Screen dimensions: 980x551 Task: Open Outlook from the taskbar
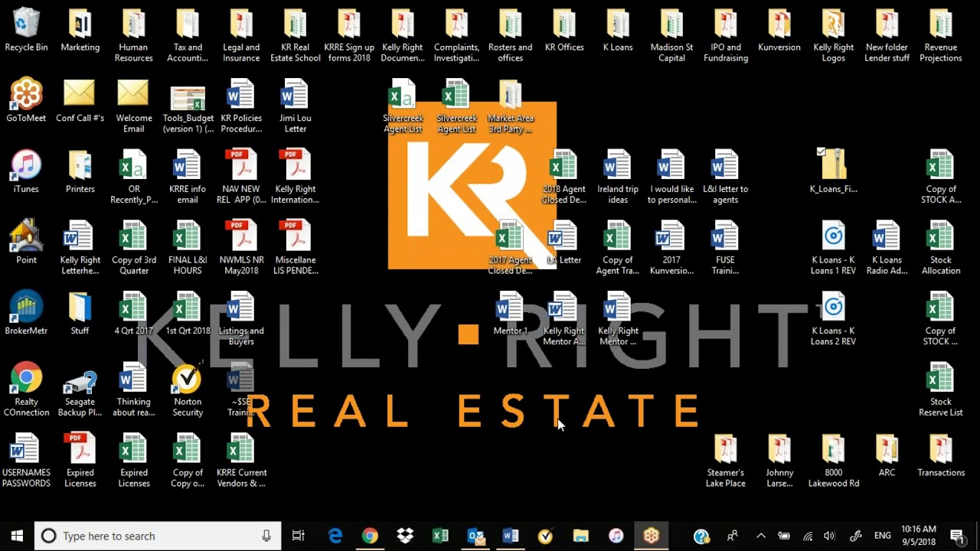[x=475, y=536]
